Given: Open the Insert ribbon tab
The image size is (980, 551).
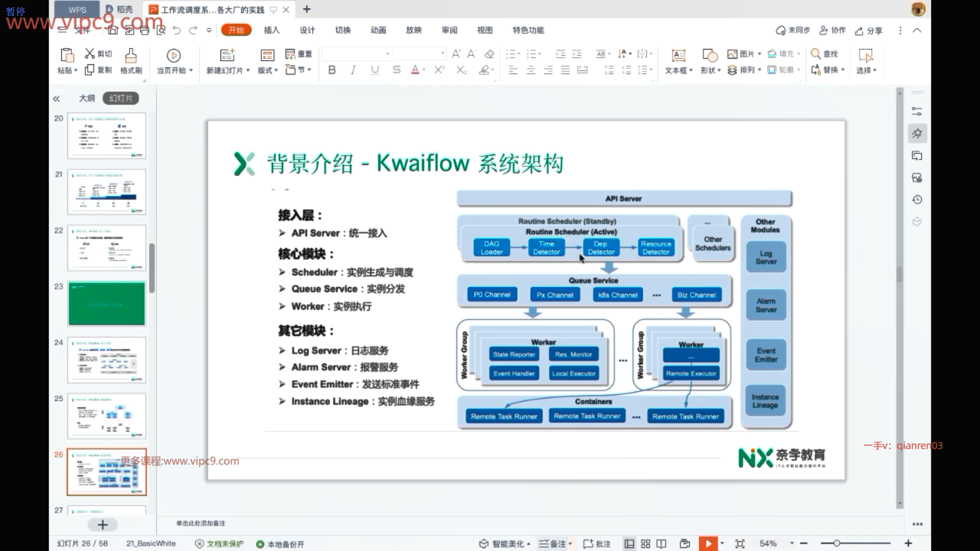Looking at the screenshot, I should pos(272,30).
